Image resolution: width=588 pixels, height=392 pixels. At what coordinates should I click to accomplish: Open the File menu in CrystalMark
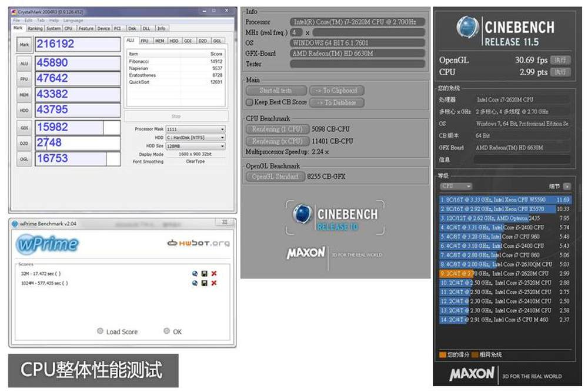point(17,20)
